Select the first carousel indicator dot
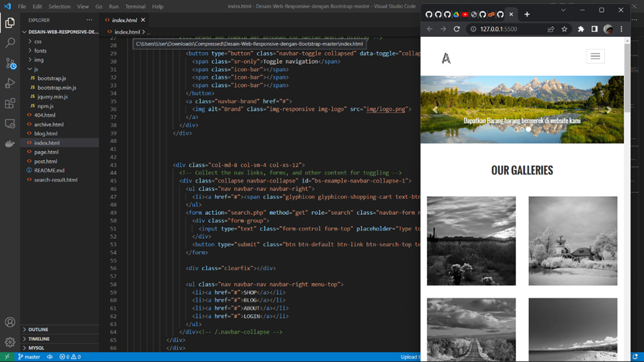Image resolution: width=644 pixels, height=362 pixels. tap(517, 129)
